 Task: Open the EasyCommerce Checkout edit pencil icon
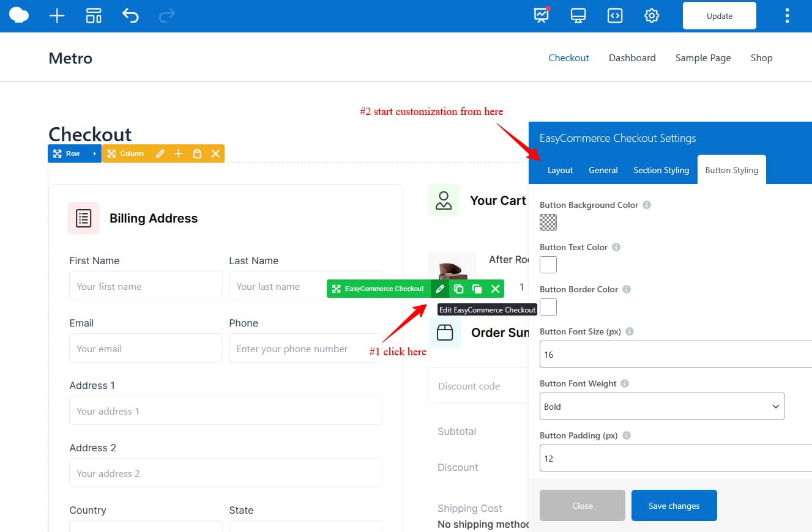pyautogui.click(x=439, y=288)
